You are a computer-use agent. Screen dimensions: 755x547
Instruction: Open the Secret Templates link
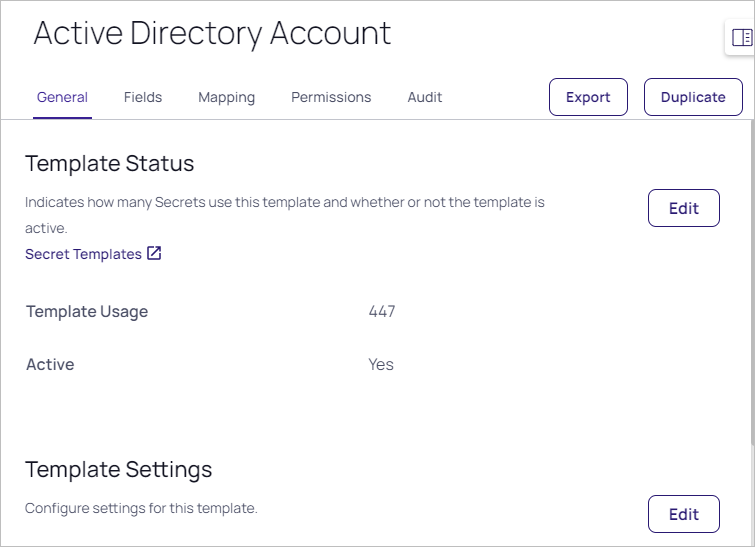[x=83, y=254]
